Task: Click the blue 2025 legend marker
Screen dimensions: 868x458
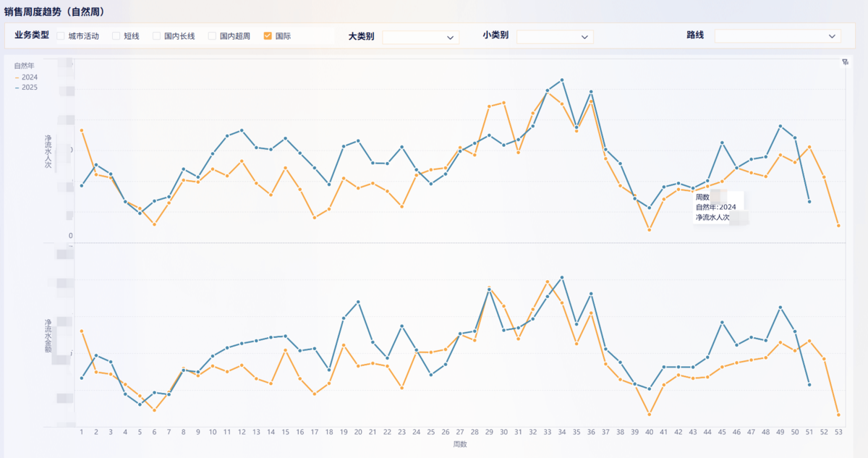Action: coord(17,88)
